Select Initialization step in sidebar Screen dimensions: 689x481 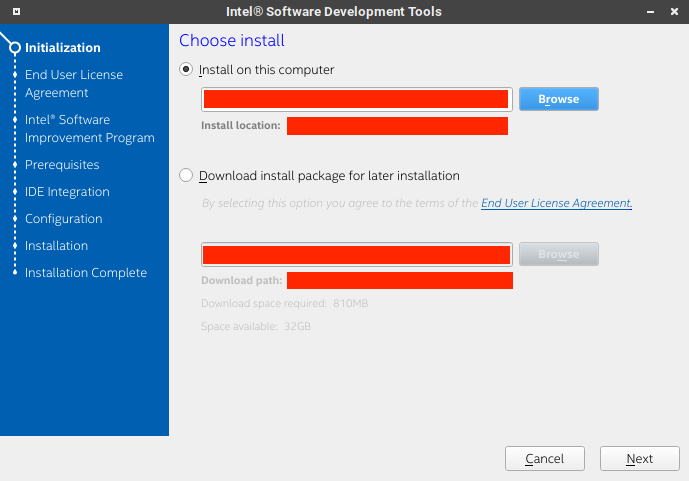[63, 47]
